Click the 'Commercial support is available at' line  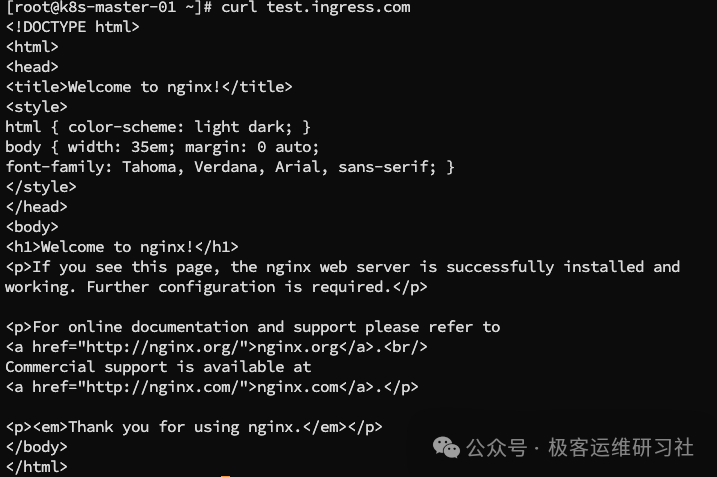point(158,367)
